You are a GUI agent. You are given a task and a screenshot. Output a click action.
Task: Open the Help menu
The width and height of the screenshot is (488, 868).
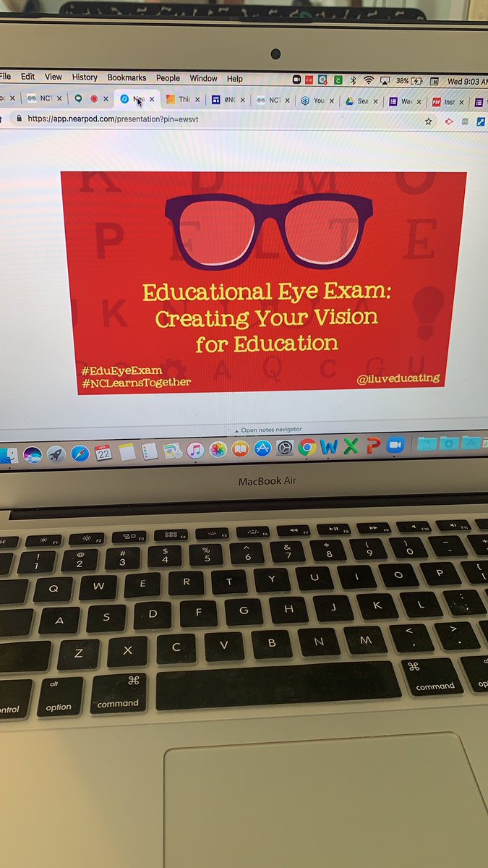pyautogui.click(x=235, y=79)
